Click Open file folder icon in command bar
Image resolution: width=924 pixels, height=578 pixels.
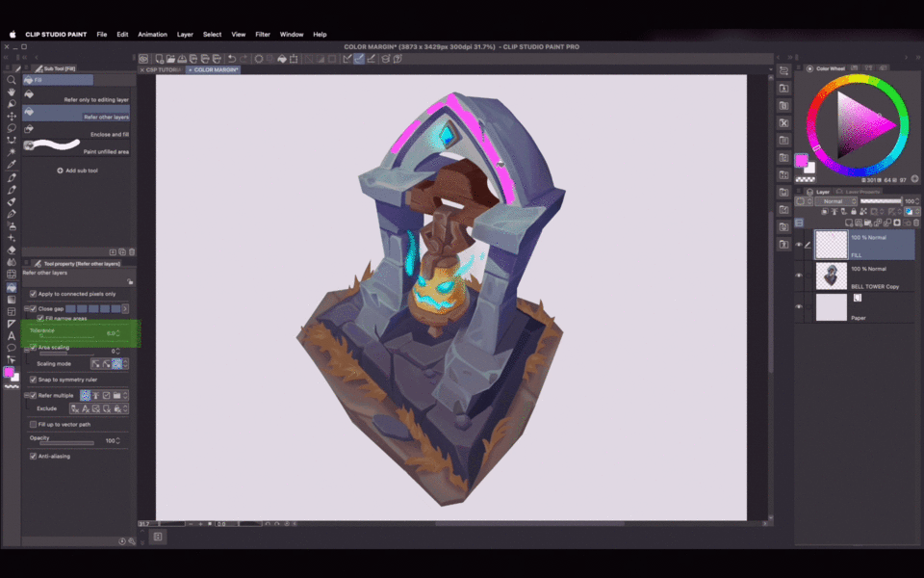click(x=170, y=59)
